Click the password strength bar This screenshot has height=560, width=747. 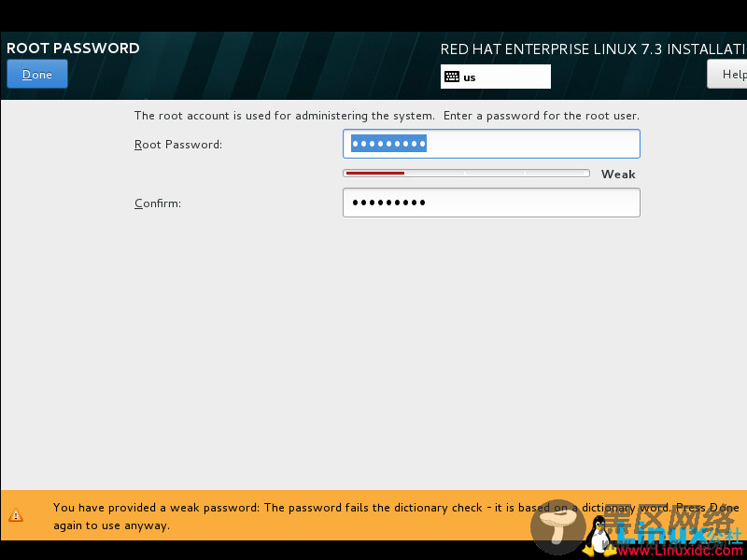(x=466, y=174)
